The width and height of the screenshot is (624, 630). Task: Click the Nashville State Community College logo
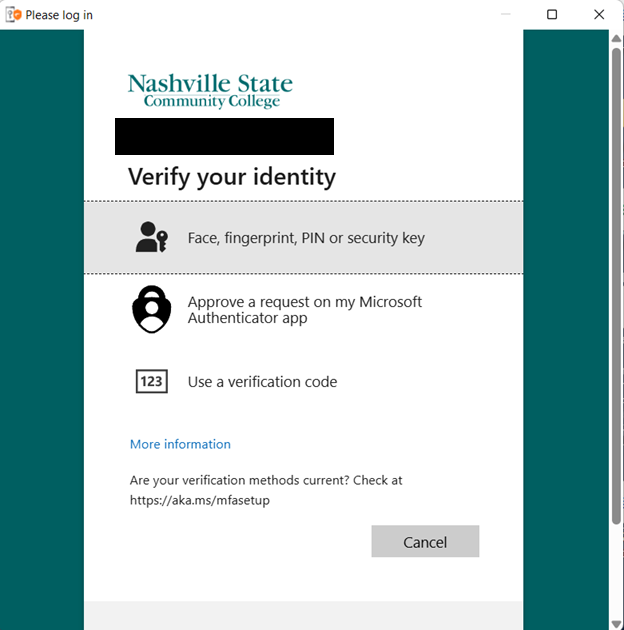coord(210,90)
